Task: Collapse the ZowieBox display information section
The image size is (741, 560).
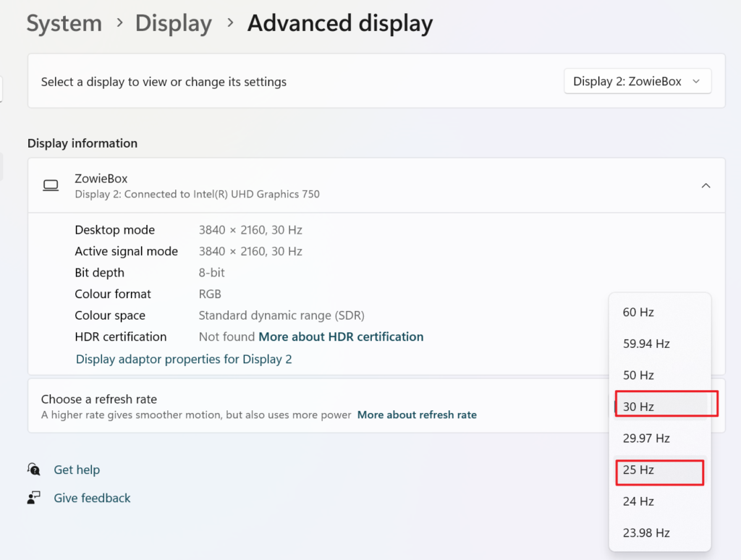Action: (x=706, y=185)
